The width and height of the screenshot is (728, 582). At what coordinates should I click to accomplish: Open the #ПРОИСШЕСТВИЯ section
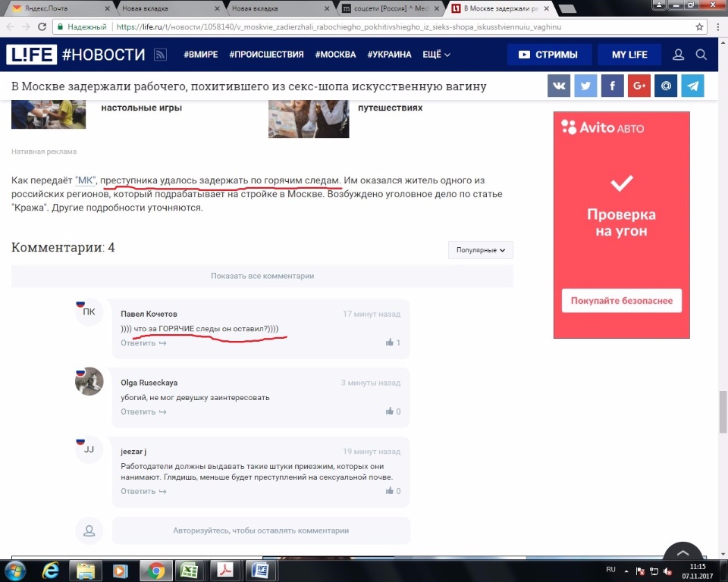(x=266, y=55)
